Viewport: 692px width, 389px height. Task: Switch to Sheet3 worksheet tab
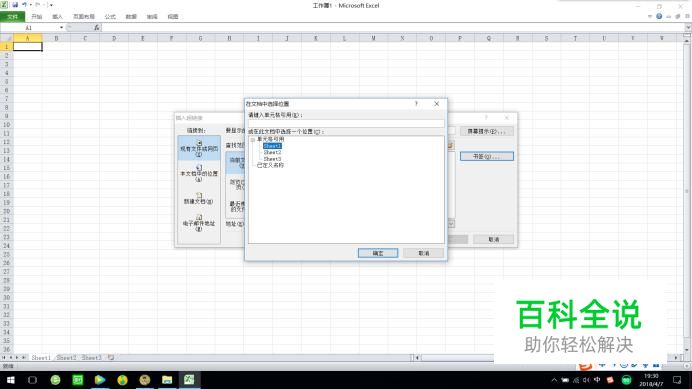91,358
